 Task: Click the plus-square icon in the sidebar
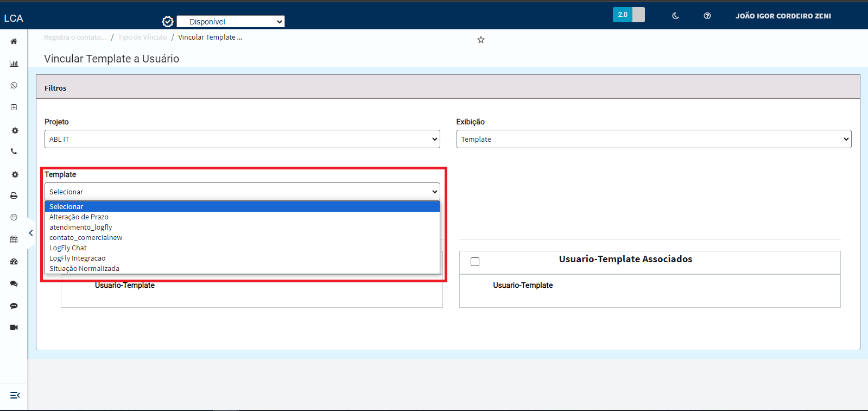coord(14,108)
